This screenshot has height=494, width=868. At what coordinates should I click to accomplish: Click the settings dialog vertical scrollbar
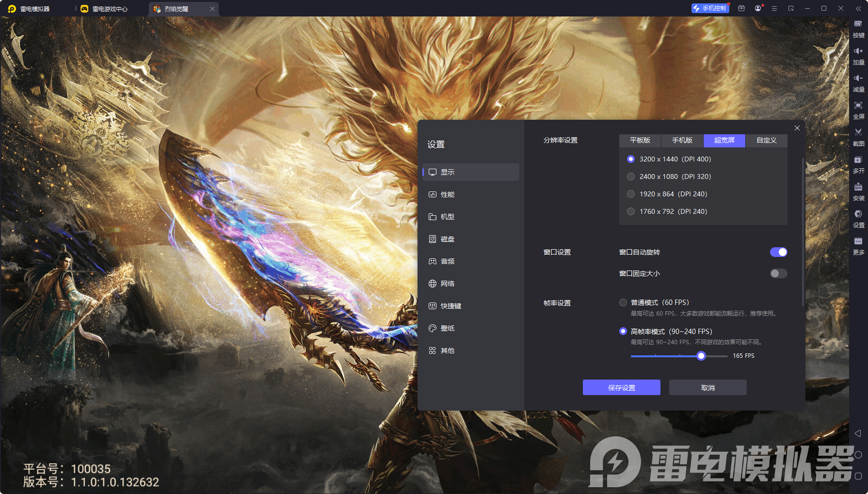click(803, 232)
